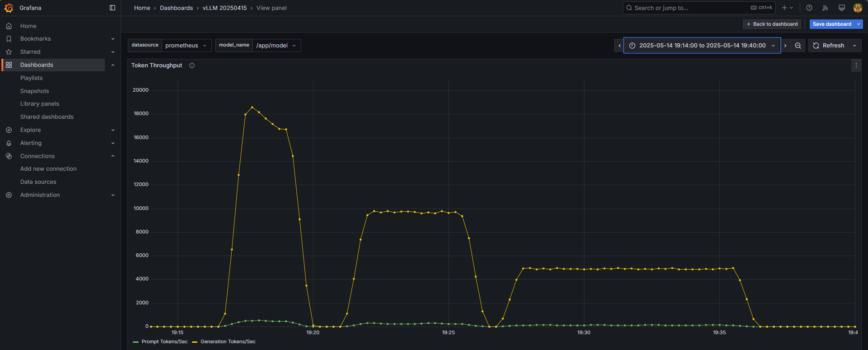Toggle Prompt Tokens/Sec legend series
This screenshot has height=350, width=868.
(x=164, y=342)
